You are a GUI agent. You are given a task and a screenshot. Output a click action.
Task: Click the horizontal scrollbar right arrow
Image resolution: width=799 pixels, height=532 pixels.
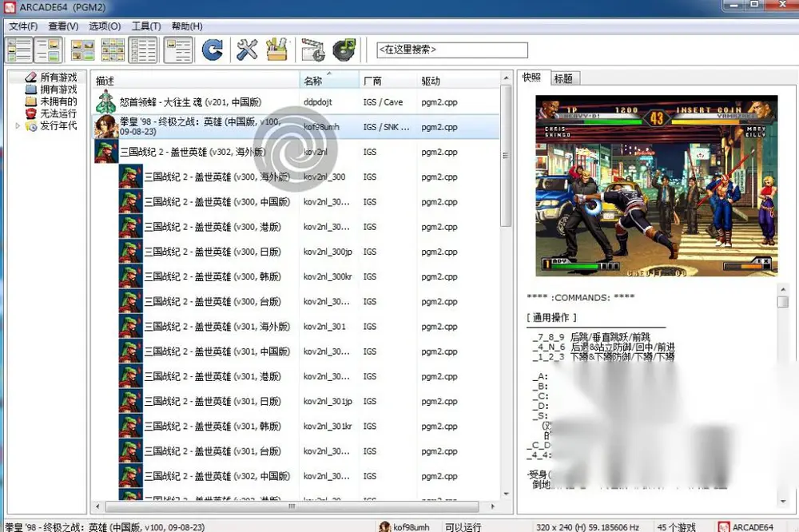pos(492,506)
